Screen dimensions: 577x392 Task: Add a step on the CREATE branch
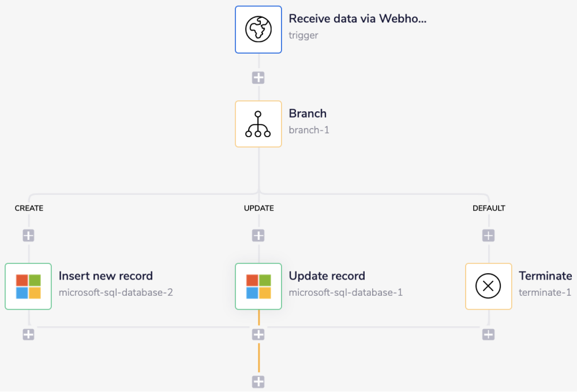tap(28, 235)
